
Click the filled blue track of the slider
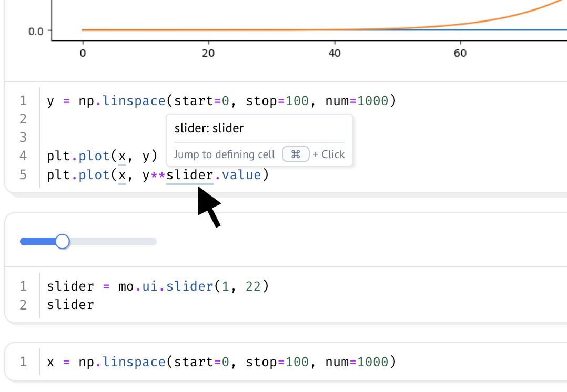(x=37, y=241)
